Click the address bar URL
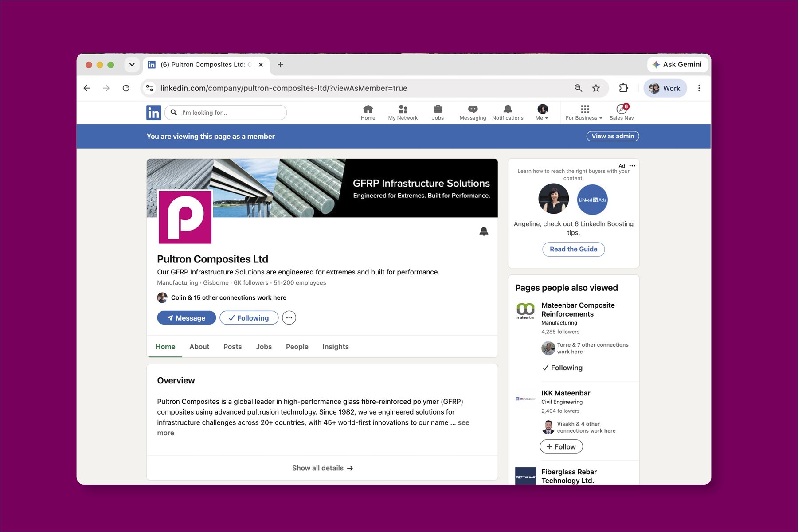Image resolution: width=798 pixels, height=532 pixels. (284, 88)
